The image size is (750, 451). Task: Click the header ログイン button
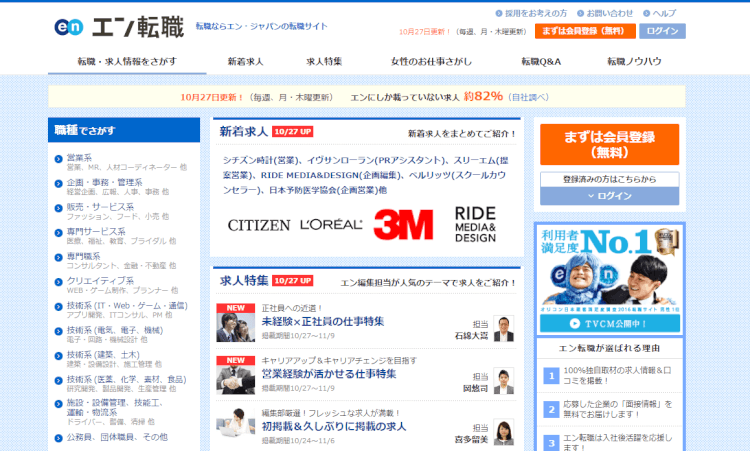pyautogui.click(x=662, y=31)
